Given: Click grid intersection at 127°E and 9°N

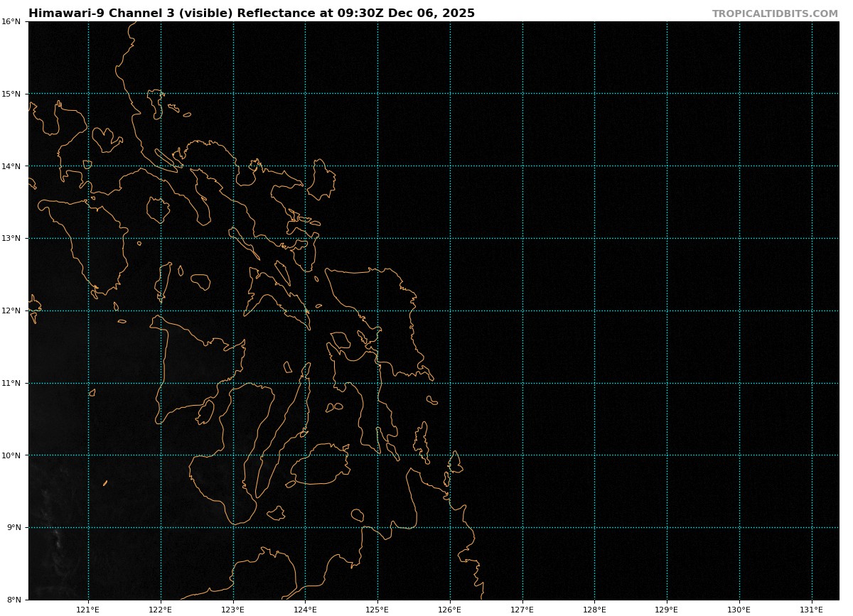Looking at the screenshot, I should [x=522, y=528].
